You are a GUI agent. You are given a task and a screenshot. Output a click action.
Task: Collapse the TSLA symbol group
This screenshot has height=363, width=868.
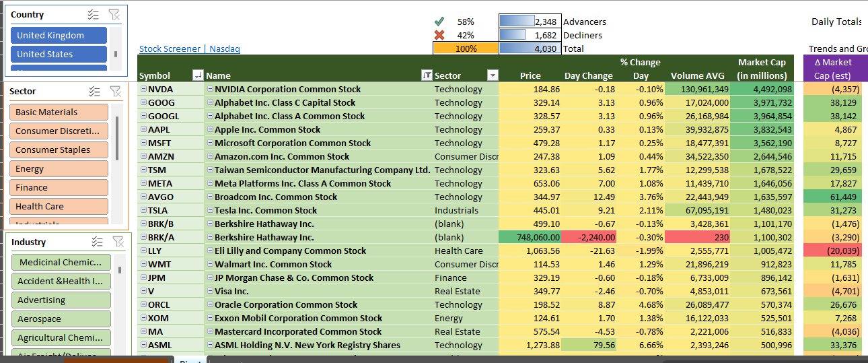click(x=143, y=210)
